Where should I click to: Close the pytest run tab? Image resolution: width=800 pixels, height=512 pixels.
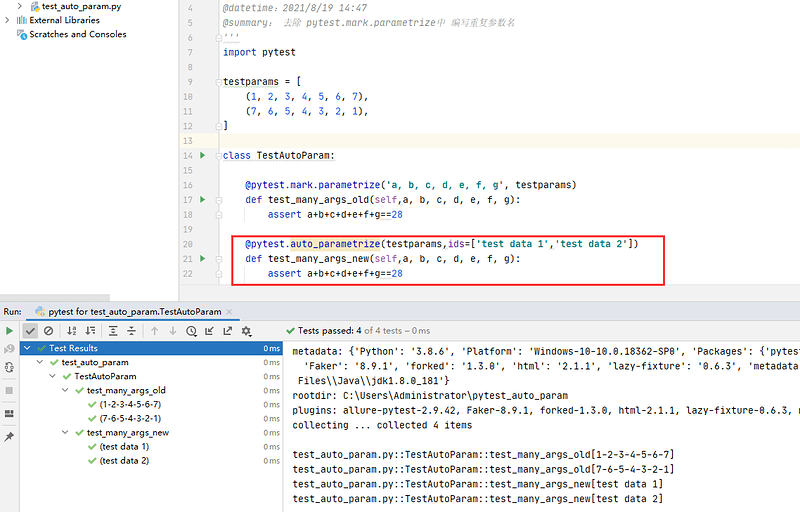coord(229,312)
